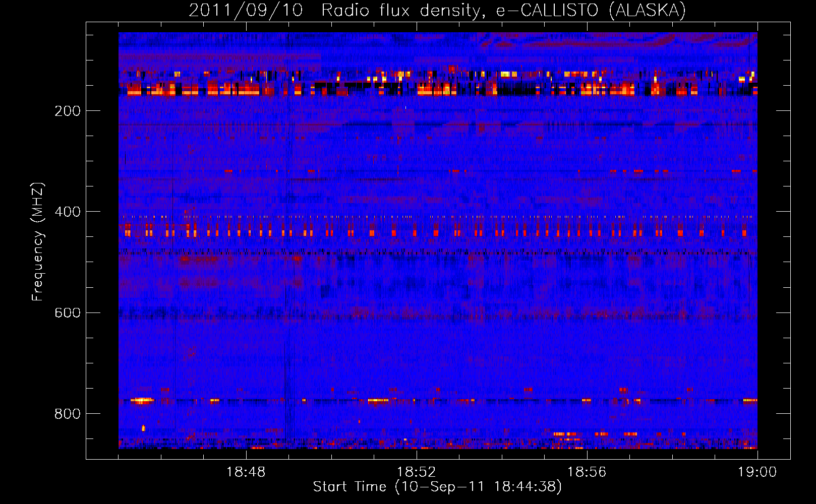Image resolution: width=816 pixels, height=504 pixels.
Task: Click the 800 frequency tick label
Action: tap(68, 414)
